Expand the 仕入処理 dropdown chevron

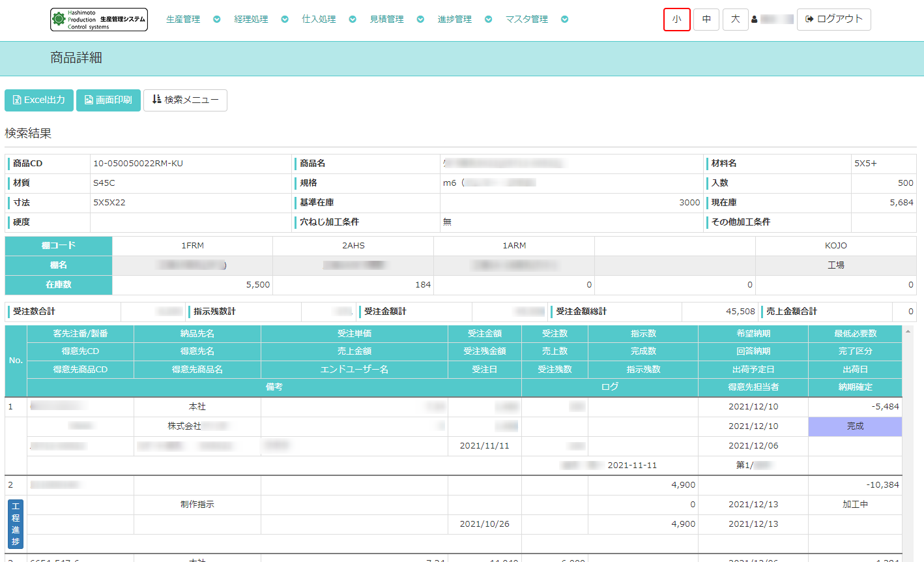coord(353,20)
